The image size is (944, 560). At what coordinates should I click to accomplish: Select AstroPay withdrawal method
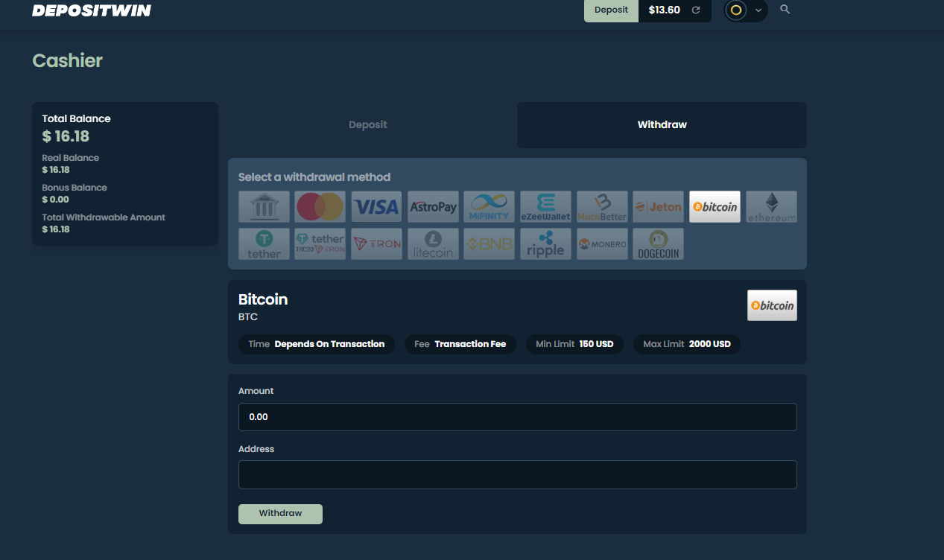[433, 207]
